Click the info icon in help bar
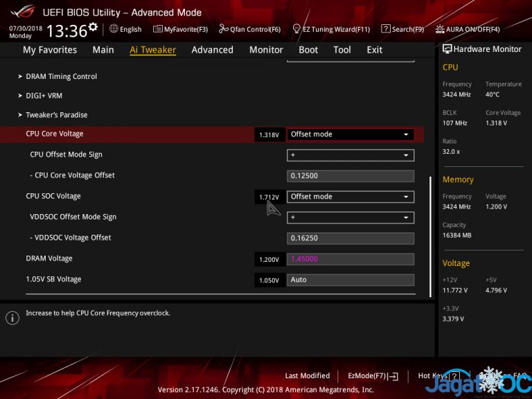This screenshot has height=399, width=532. (12, 318)
